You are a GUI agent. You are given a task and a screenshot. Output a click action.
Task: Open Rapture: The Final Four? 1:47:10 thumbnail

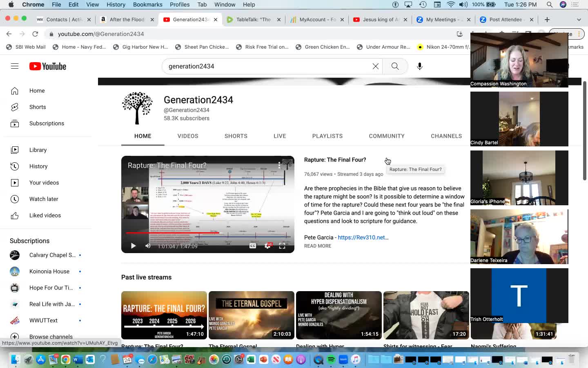pyautogui.click(x=164, y=315)
